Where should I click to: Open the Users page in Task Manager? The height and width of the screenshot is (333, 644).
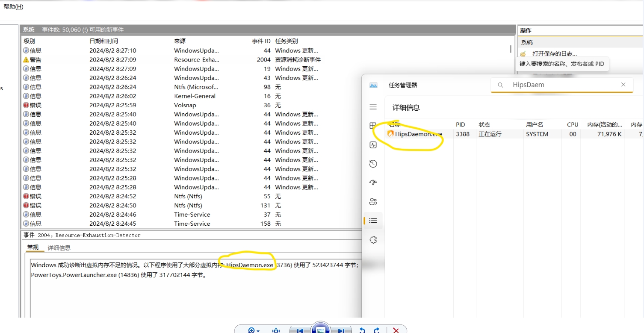pyautogui.click(x=373, y=202)
